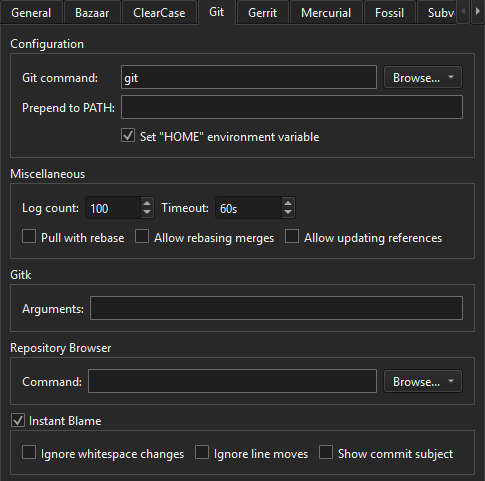Click the "Timeout:" label
The width and height of the screenshot is (485, 481).
(185, 208)
